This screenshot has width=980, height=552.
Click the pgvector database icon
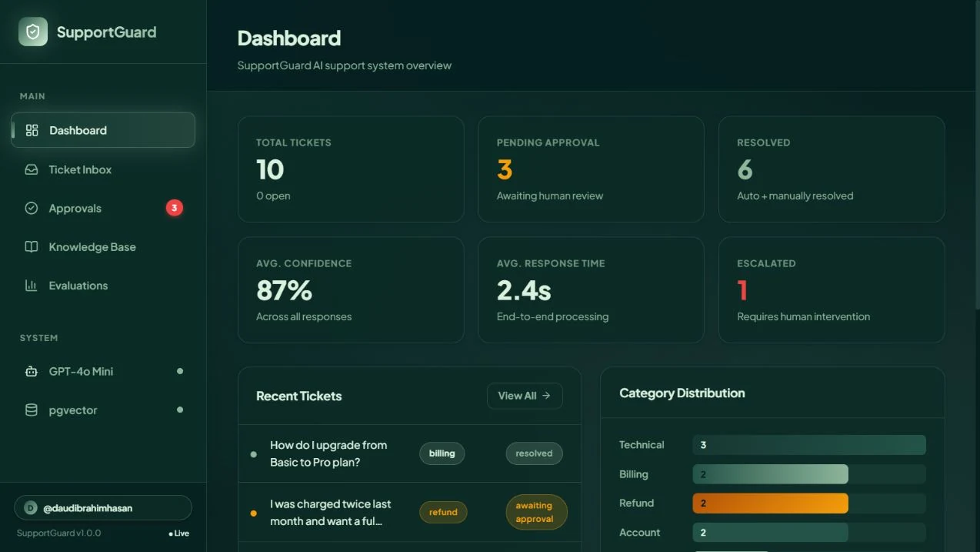[32, 410]
